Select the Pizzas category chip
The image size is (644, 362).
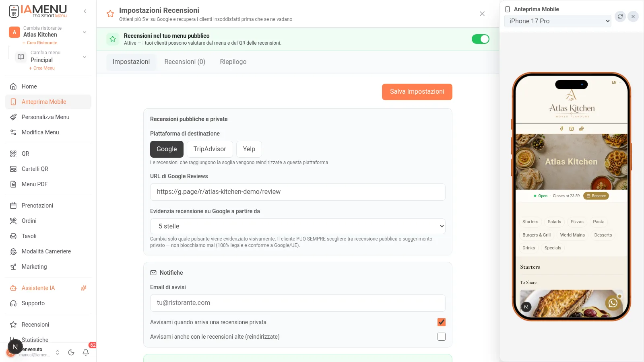point(577,222)
